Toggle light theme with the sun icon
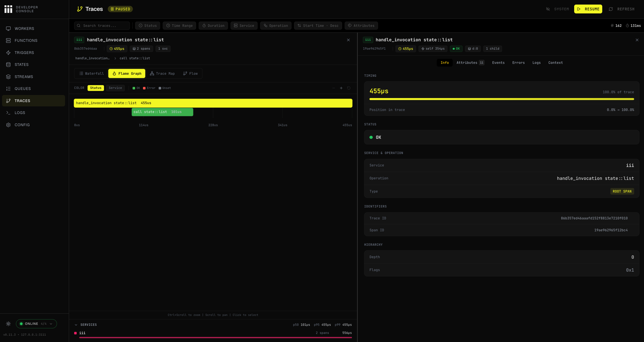644x342 pixels. pos(8,324)
